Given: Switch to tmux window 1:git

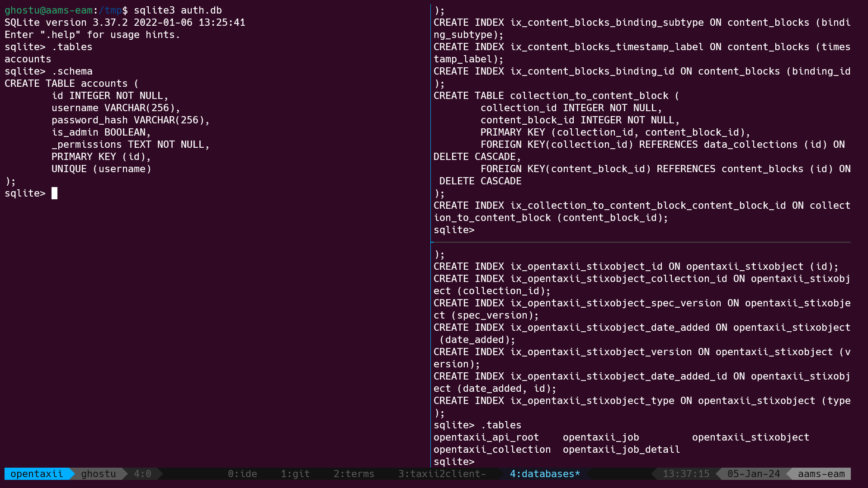Looking at the screenshot, I should (295, 474).
